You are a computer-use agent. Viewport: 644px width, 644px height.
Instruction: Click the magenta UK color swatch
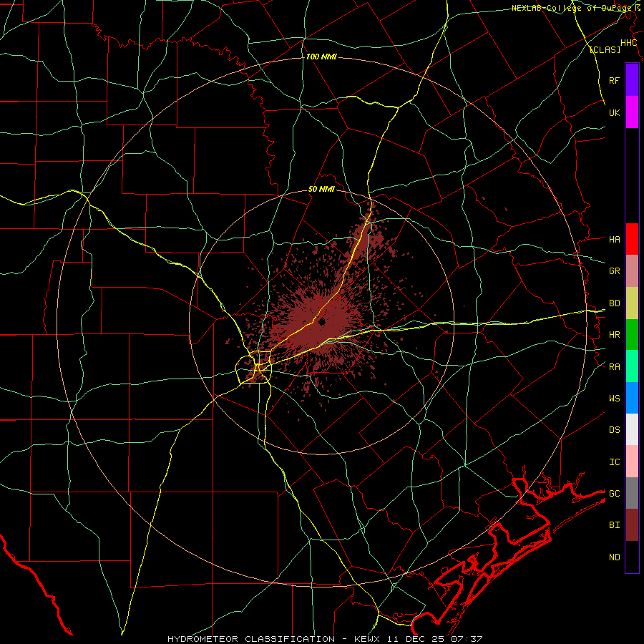coord(632,112)
